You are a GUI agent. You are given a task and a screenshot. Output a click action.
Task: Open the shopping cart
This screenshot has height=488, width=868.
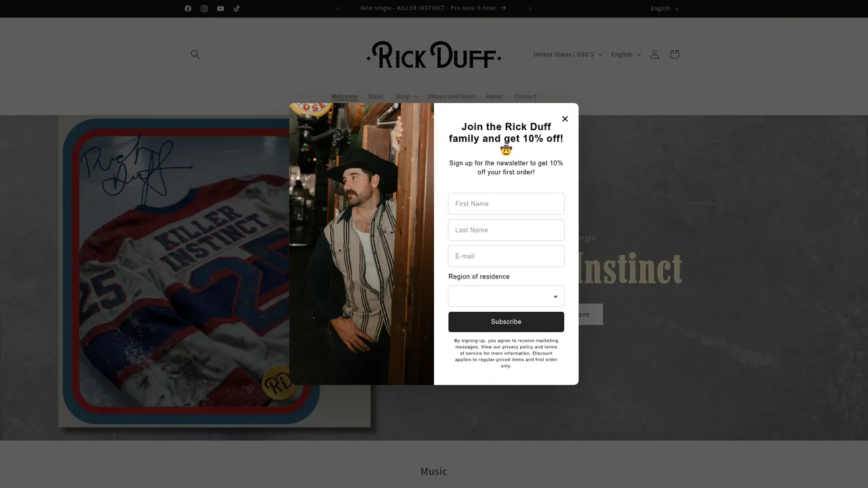674,54
